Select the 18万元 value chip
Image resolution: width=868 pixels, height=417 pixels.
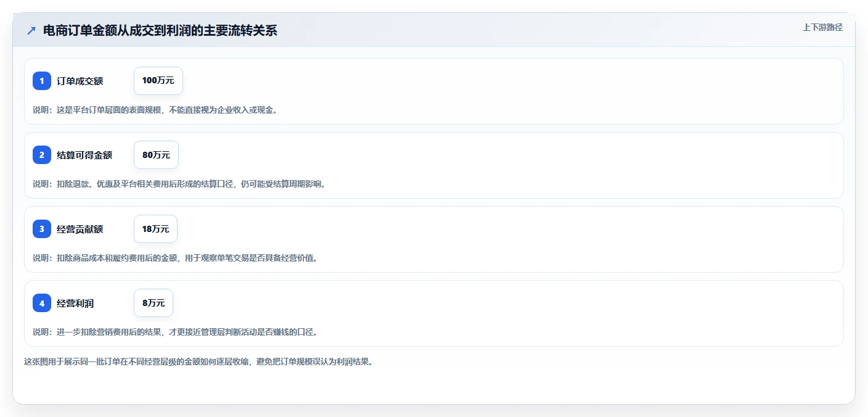tap(155, 229)
